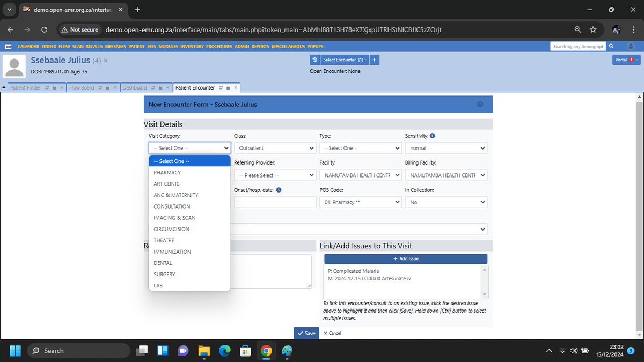This screenshot has height=362, width=644.
Task: Switch to the Patient Finder tab
Action: point(26,87)
